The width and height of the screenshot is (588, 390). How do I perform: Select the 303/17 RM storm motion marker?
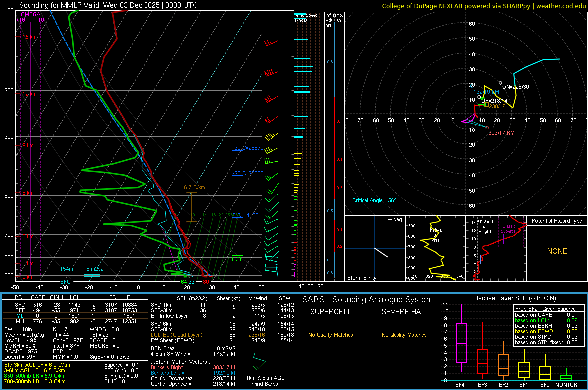click(x=501, y=133)
